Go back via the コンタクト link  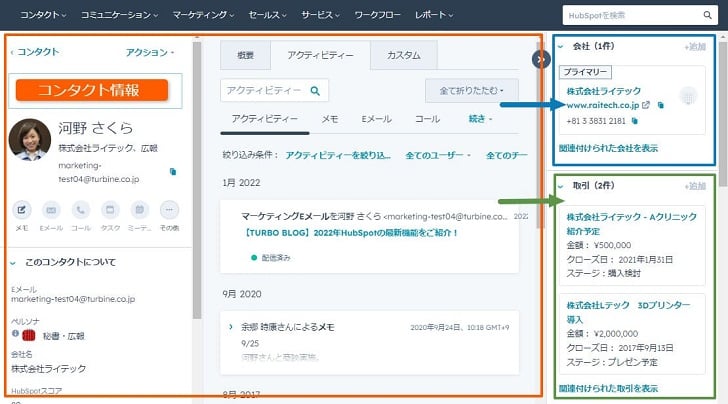[35, 52]
